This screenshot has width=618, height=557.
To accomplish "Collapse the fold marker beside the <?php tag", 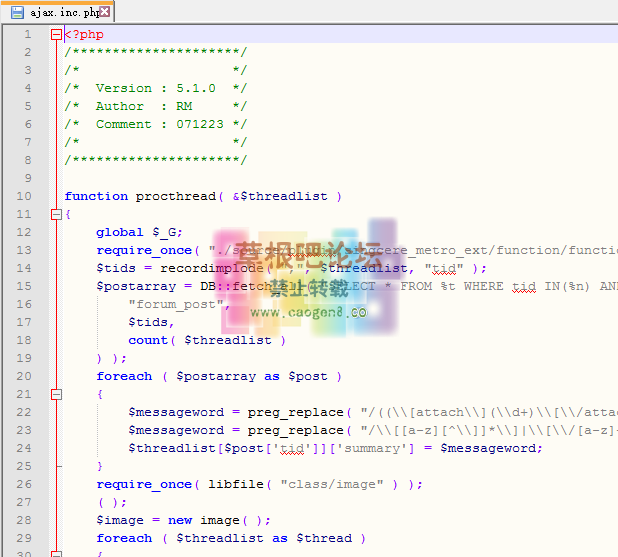I will [x=56, y=34].
